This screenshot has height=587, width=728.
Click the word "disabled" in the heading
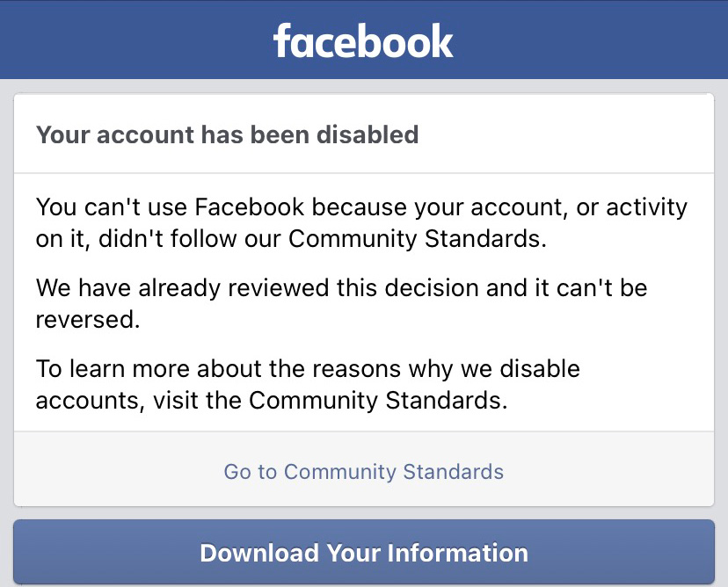coord(368,135)
